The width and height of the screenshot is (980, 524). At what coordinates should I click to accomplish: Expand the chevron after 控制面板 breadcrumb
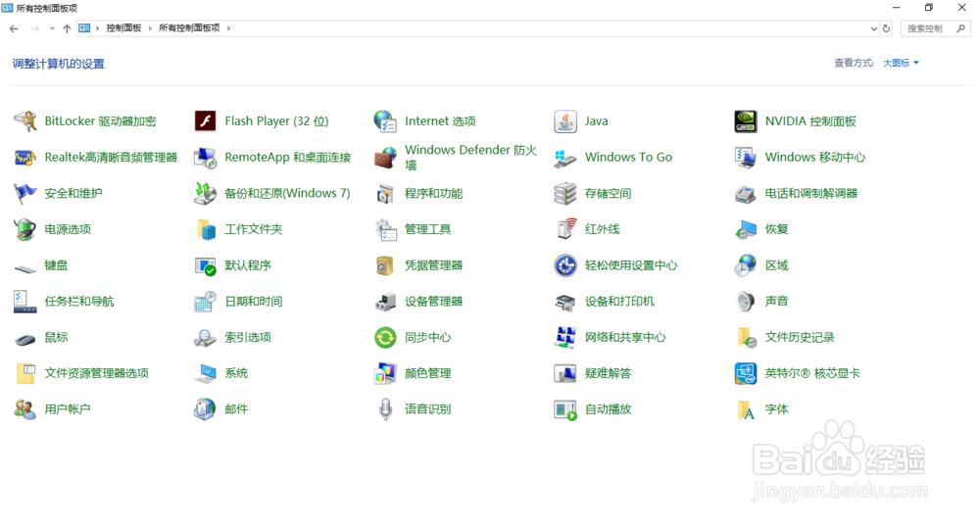[150, 28]
